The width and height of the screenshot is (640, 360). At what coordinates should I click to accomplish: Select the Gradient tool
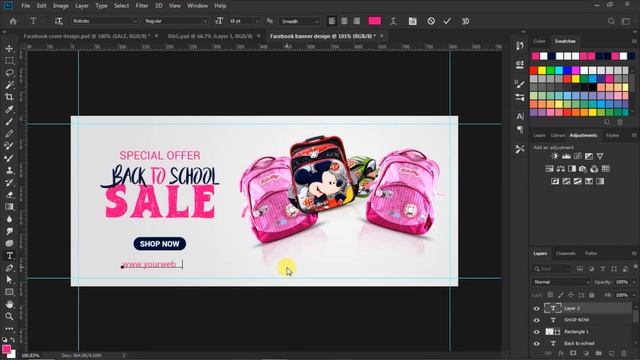9,207
